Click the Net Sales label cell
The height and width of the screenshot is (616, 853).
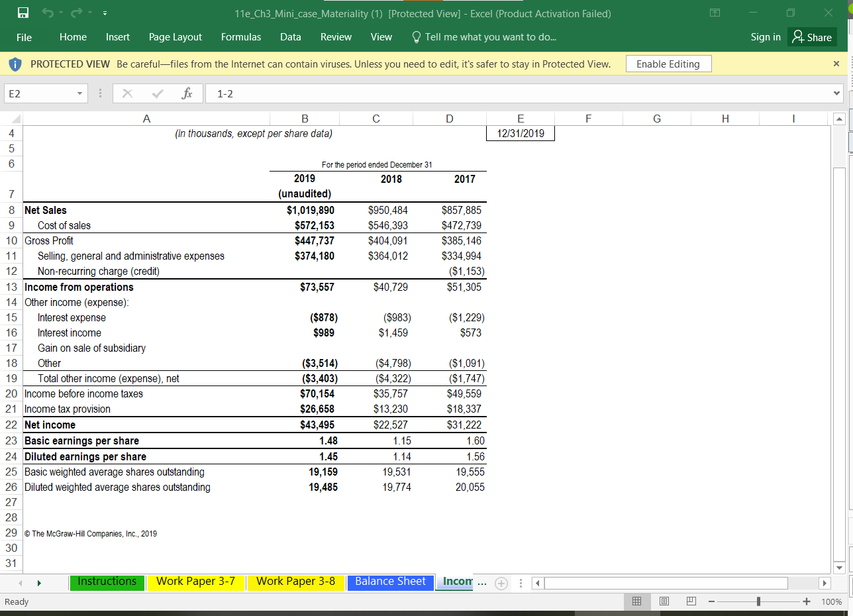146,210
